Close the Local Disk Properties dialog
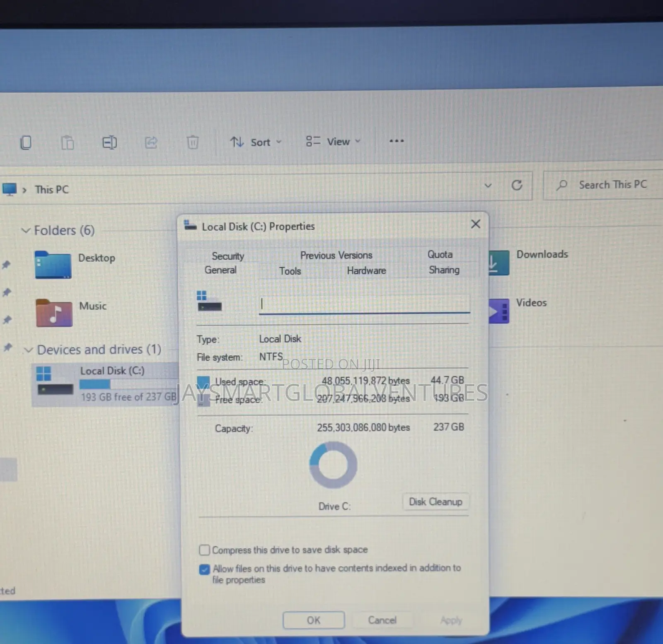This screenshot has height=644, width=663. tap(476, 224)
